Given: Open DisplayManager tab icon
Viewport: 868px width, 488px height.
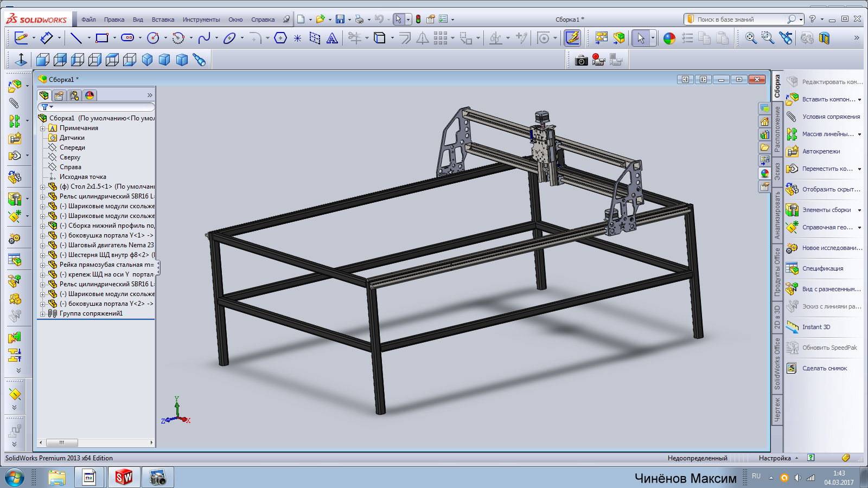Looking at the screenshot, I should coord(90,95).
